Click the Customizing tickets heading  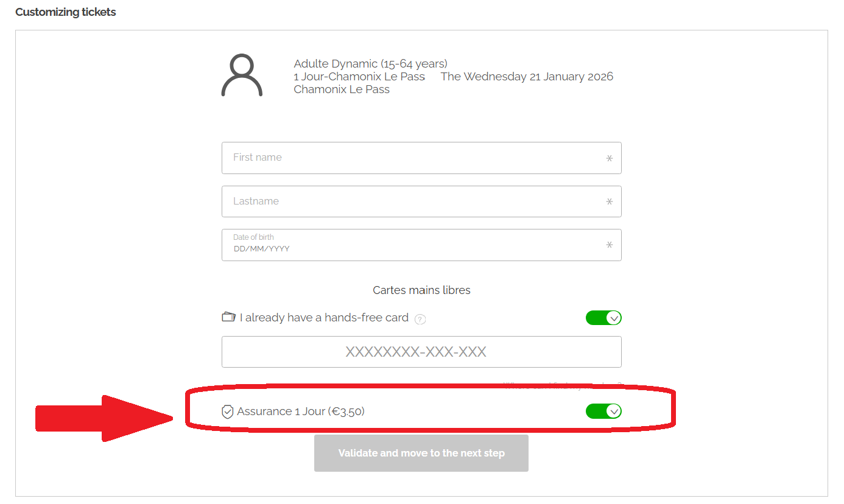click(x=66, y=12)
